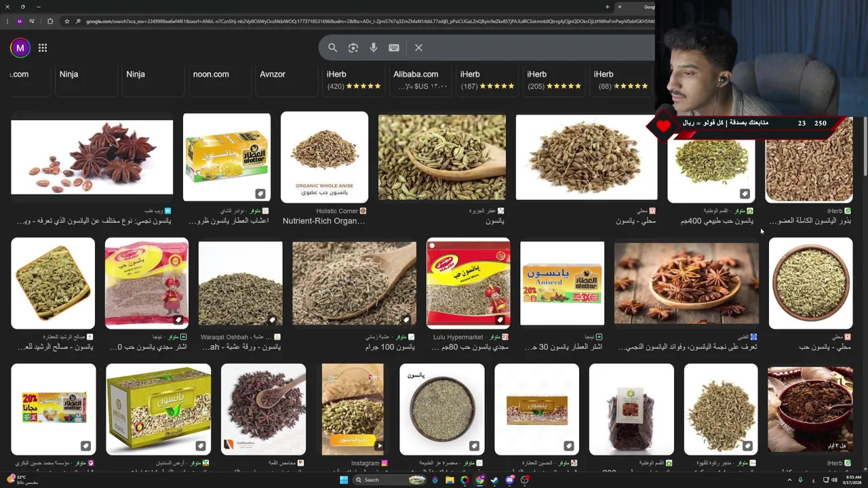Image resolution: width=868 pixels, height=488 pixels.
Task: Start voice search with the microphone icon
Action: tap(373, 47)
